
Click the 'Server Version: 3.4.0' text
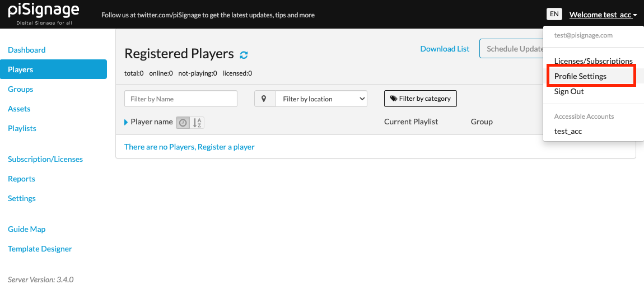(41, 280)
